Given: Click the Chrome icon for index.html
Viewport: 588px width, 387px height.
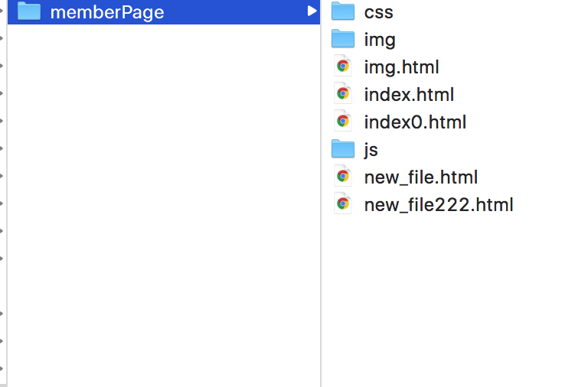Looking at the screenshot, I should coord(343,93).
